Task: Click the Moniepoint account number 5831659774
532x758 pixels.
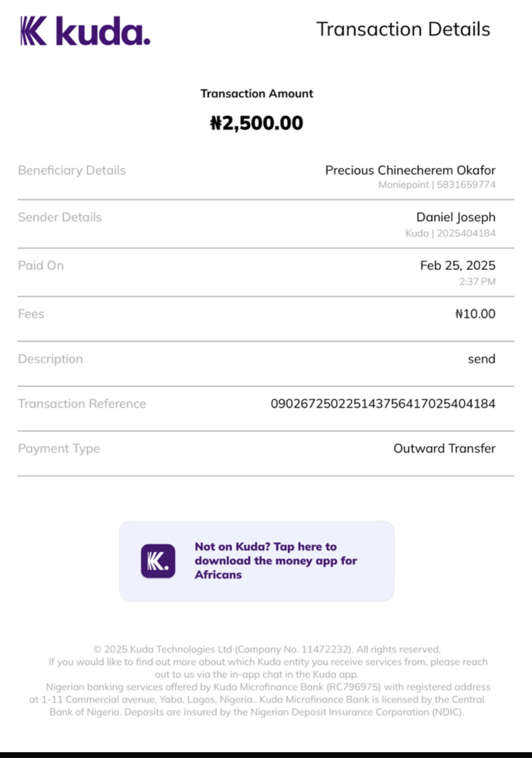Action: 466,185
